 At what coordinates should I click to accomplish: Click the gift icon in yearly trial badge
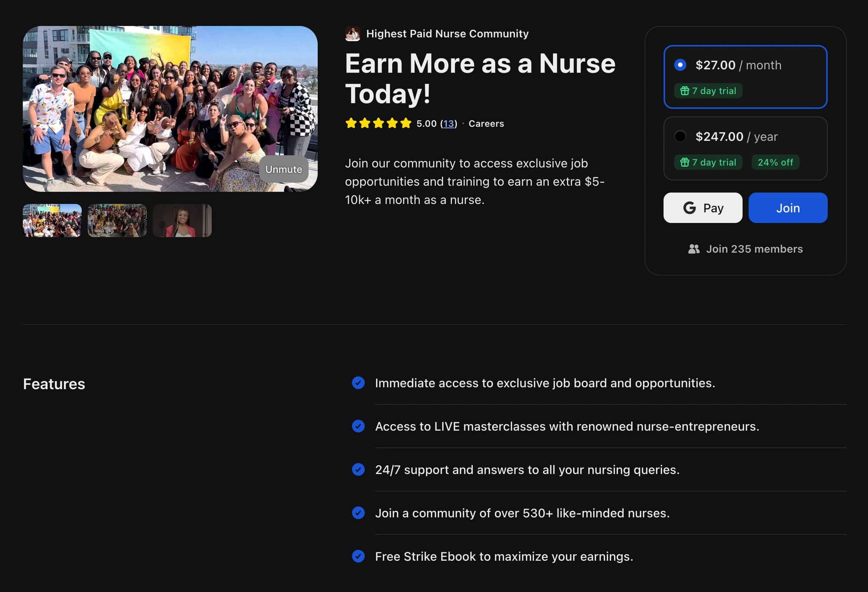tap(684, 162)
